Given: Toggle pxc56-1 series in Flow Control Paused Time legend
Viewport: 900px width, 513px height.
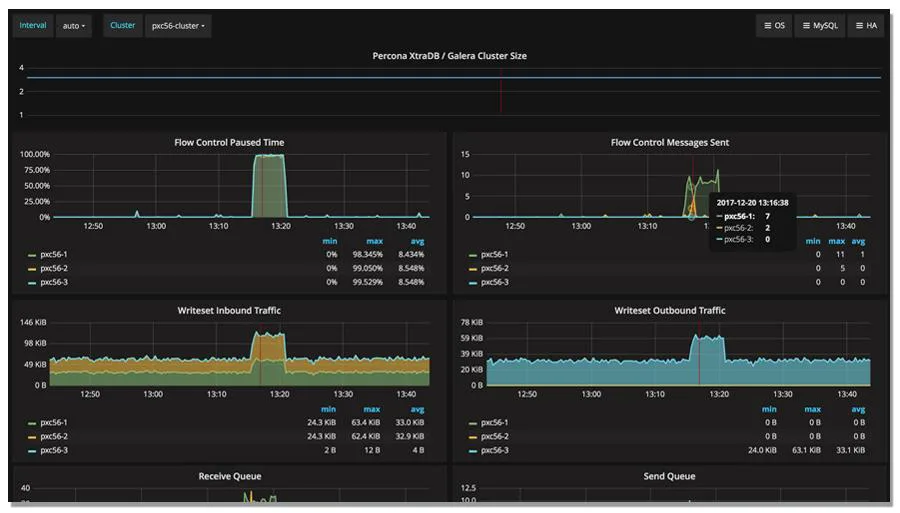Looking at the screenshot, I should point(53,254).
